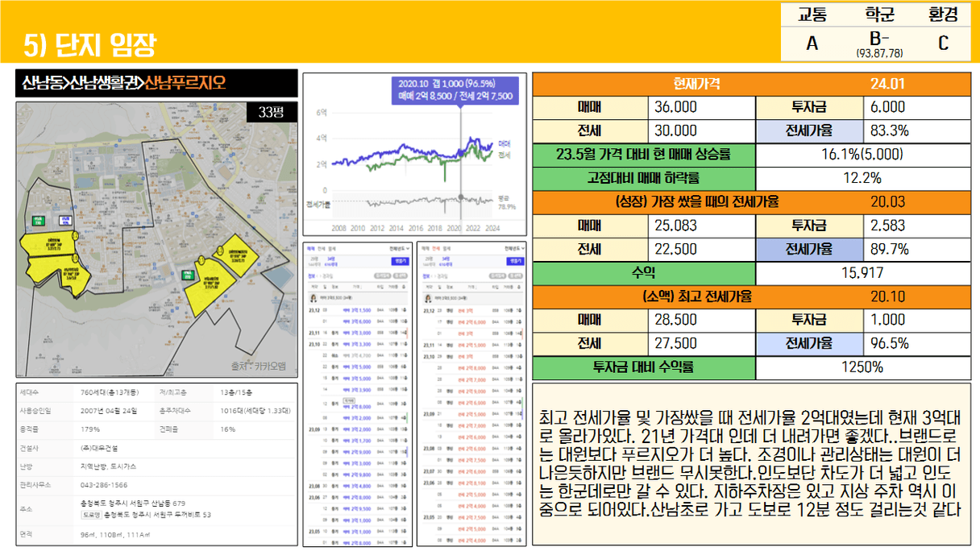Click the 1016대(세대당 1.33대) parking value

point(255,411)
